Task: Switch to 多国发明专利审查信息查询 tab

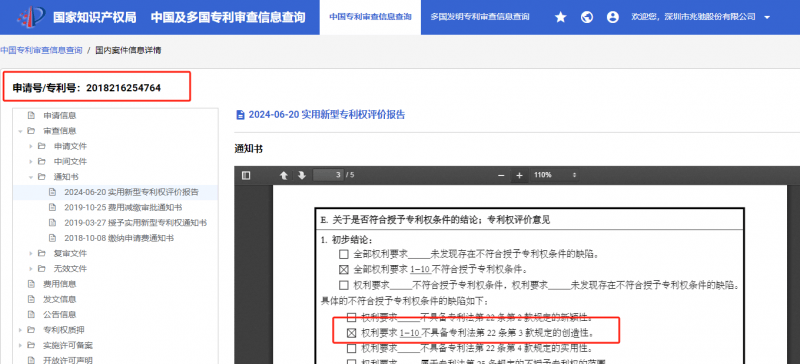Action: pos(480,17)
